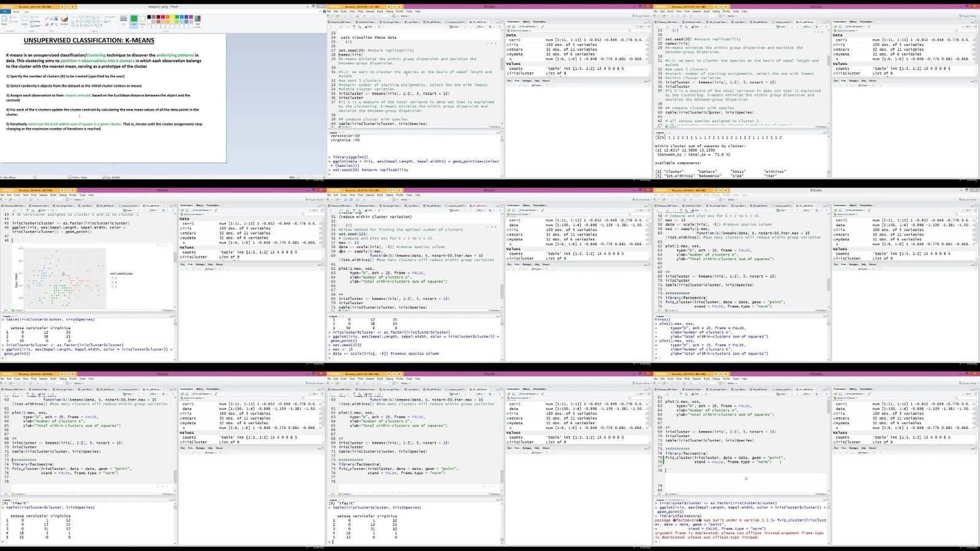Viewport: 980px width, 551px height.
Task: Activate the green Color 1 box in Paint
Action: (134, 21)
